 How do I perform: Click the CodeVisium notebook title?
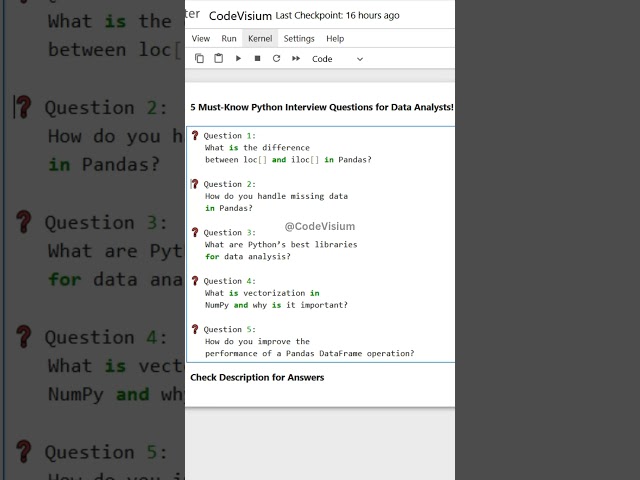[240, 16]
